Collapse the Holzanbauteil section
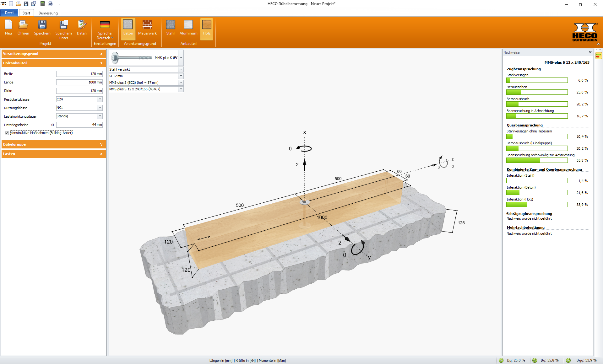Screen dimensions: 603x364 [x=54, y=63]
